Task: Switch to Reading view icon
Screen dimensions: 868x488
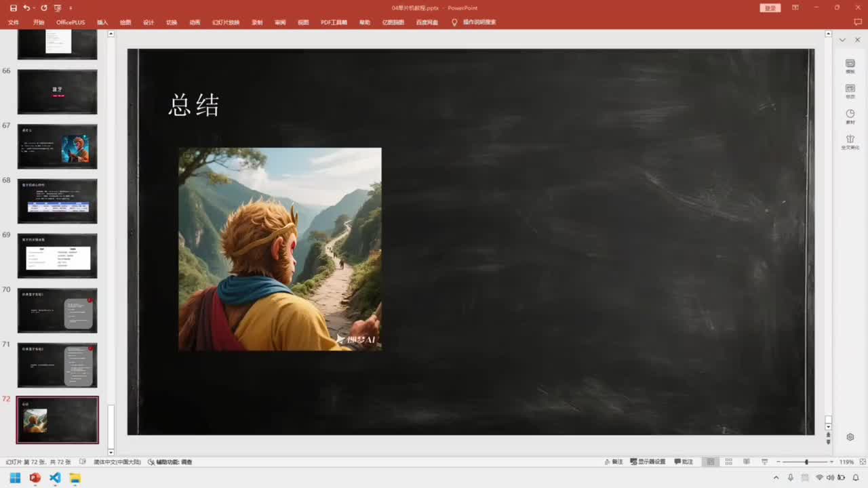Action: point(747,462)
